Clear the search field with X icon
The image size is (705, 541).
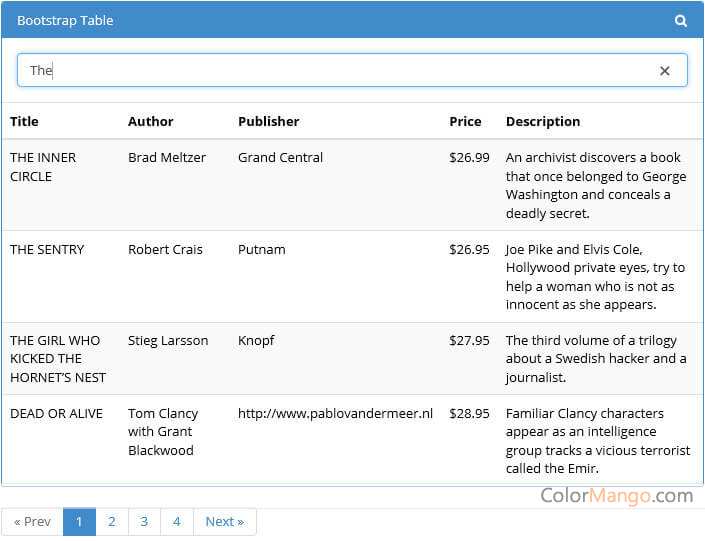click(664, 71)
